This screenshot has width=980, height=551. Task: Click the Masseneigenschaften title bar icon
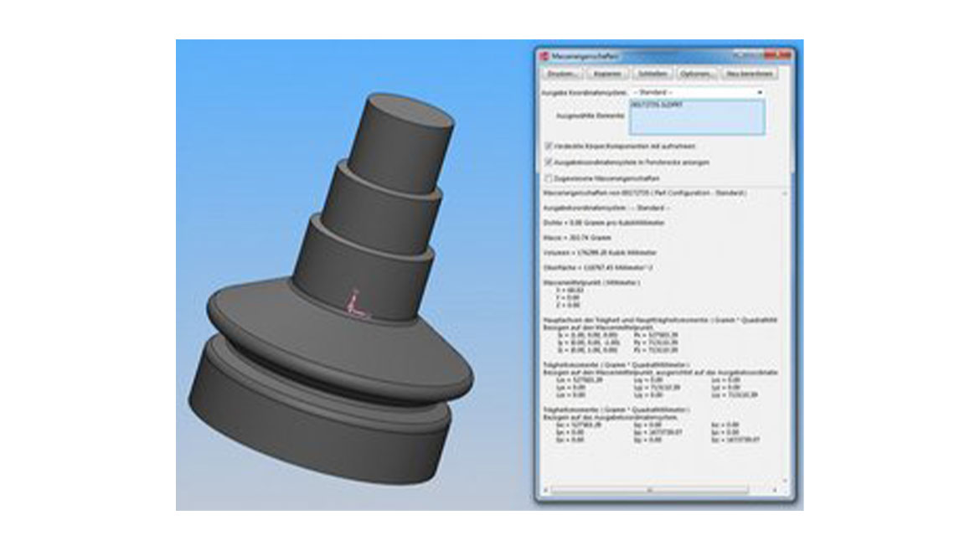click(544, 56)
